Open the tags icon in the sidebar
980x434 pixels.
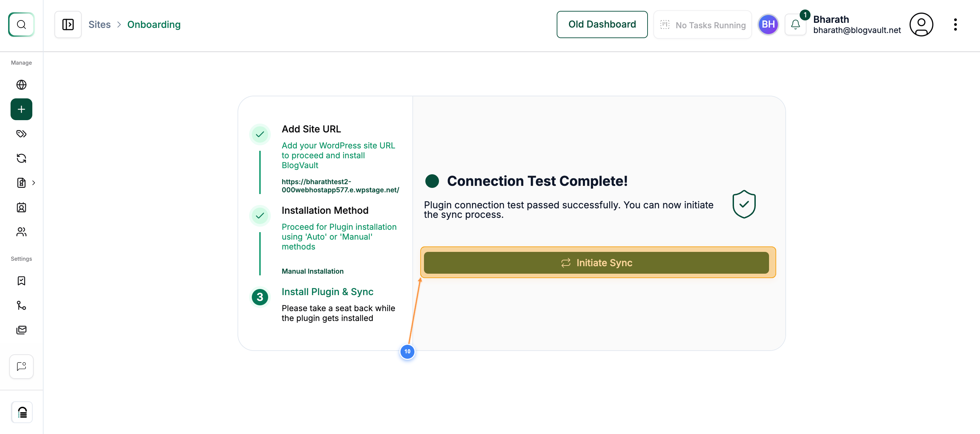(21, 134)
